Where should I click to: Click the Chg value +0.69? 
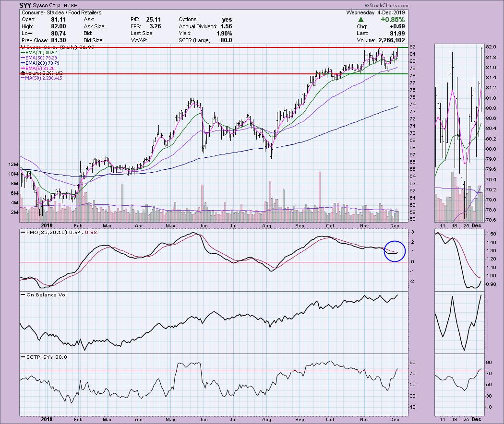coord(398,26)
